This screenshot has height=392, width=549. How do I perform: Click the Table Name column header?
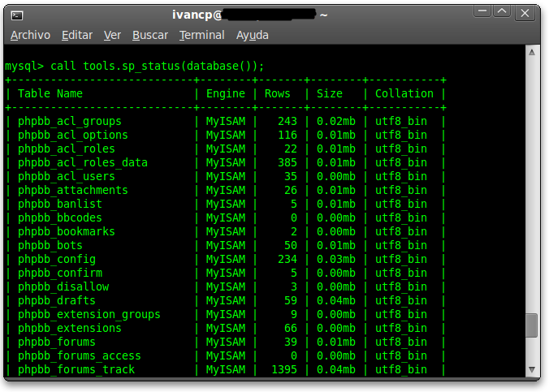tap(50, 94)
